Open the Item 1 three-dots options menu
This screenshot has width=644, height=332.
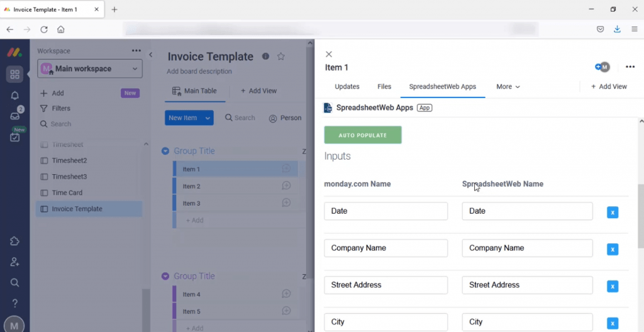click(x=630, y=67)
